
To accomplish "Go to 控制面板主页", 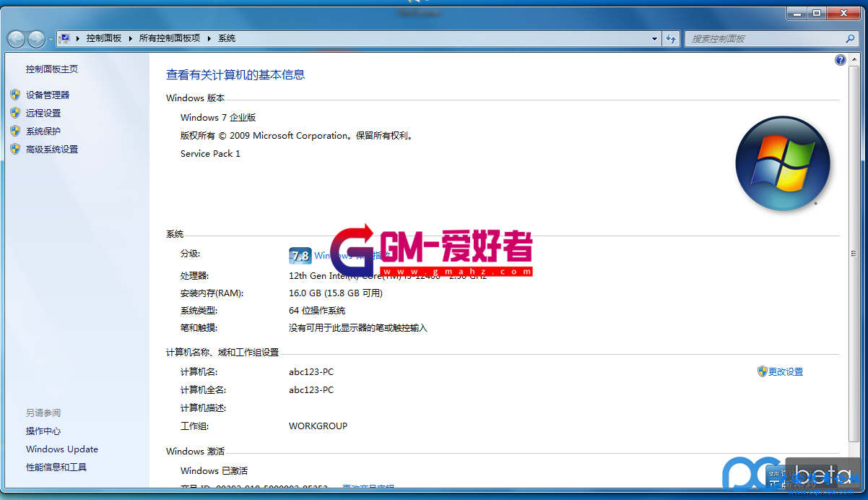I will tap(52, 69).
